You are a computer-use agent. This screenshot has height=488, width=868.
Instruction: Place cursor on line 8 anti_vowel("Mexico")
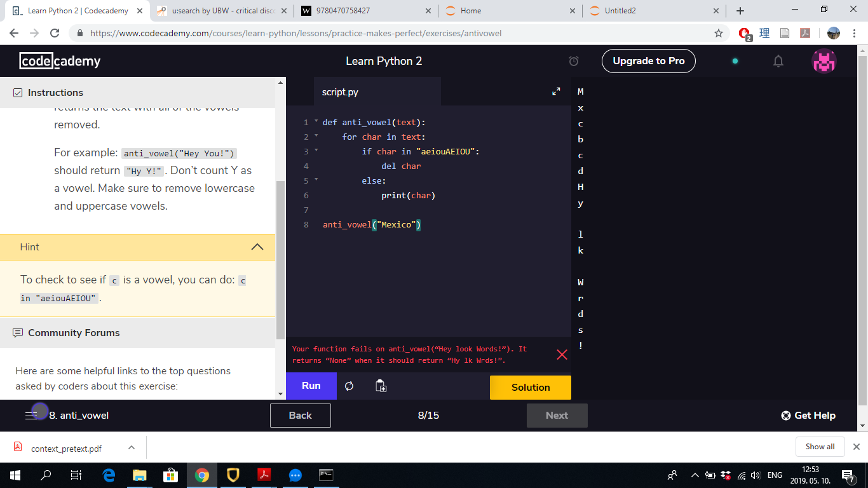click(372, 224)
